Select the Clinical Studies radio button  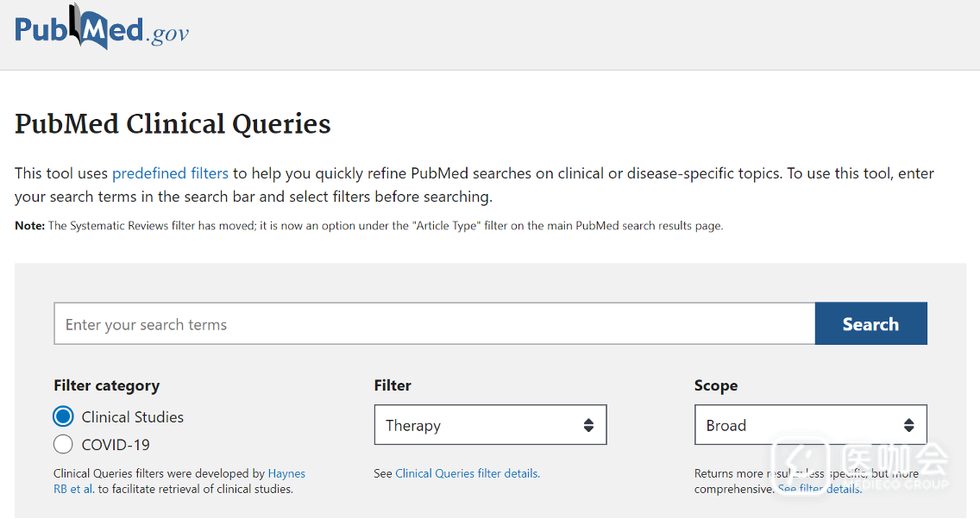63,417
